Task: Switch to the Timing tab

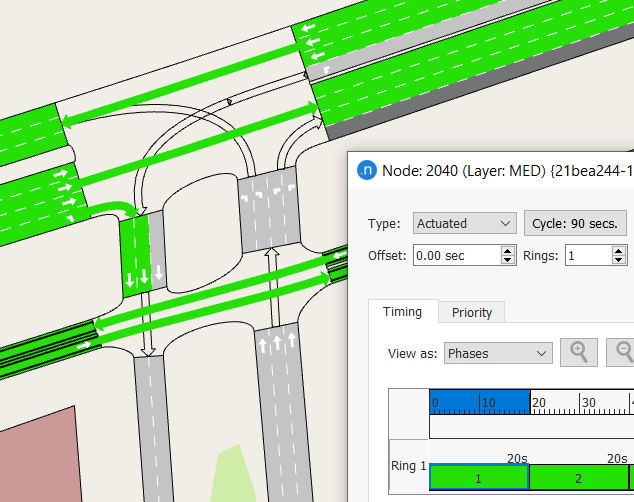Action: click(402, 312)
